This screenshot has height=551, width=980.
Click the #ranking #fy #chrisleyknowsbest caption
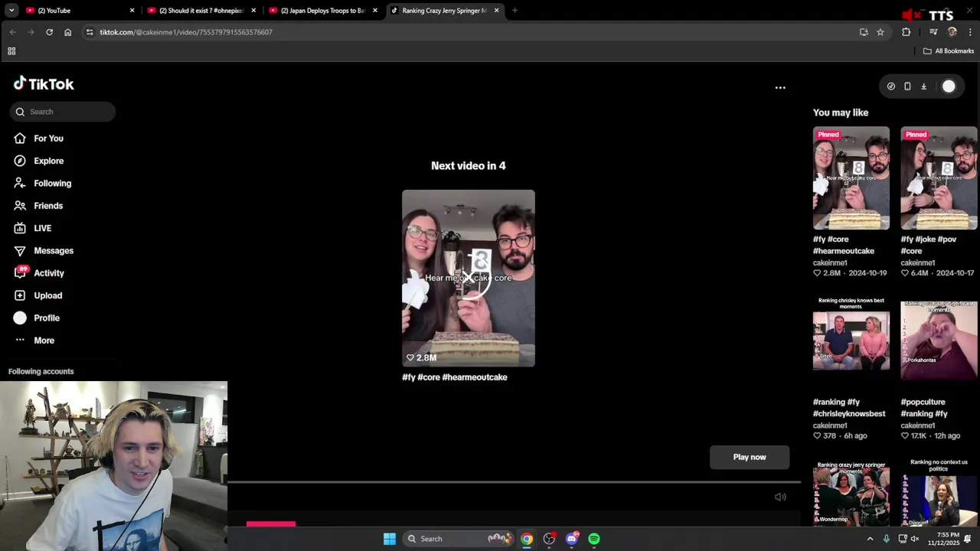coord(849,408)
